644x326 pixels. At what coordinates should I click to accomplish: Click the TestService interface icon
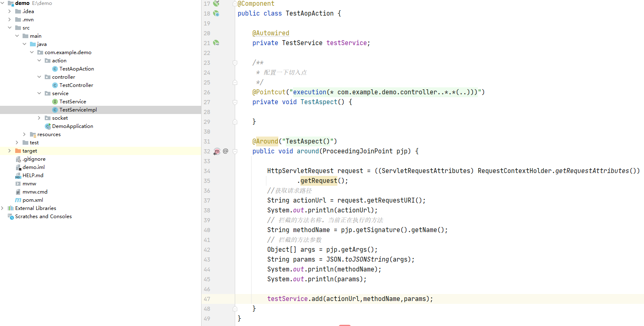pos(55,102)
